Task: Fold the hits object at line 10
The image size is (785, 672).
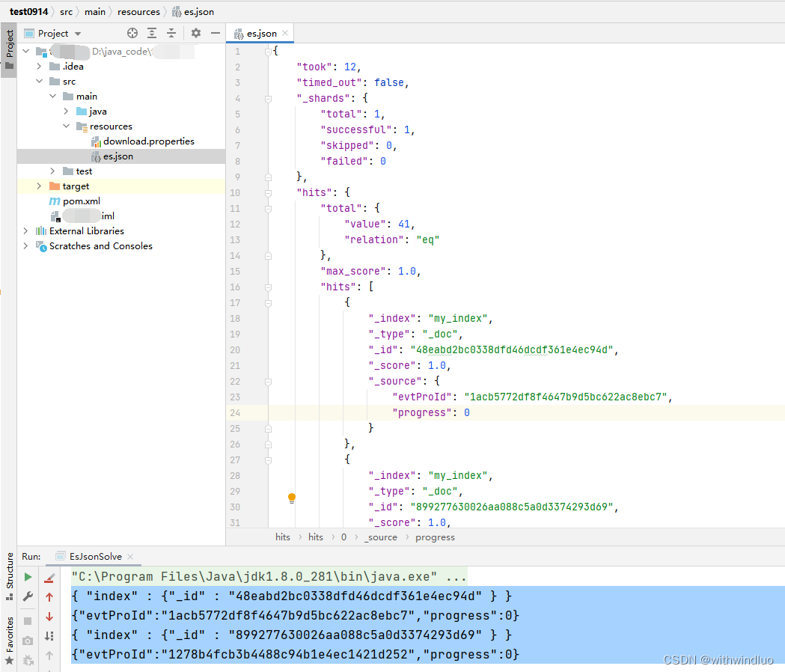Action: (269, 193)
